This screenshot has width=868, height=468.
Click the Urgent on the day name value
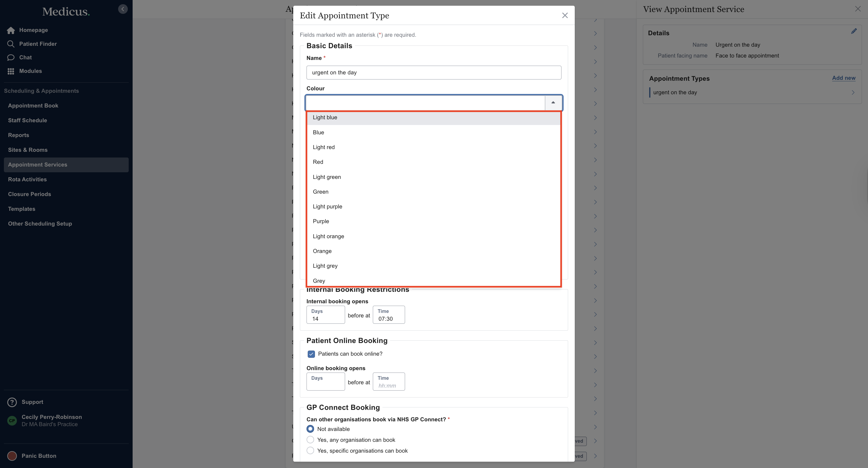pos(737,45)
